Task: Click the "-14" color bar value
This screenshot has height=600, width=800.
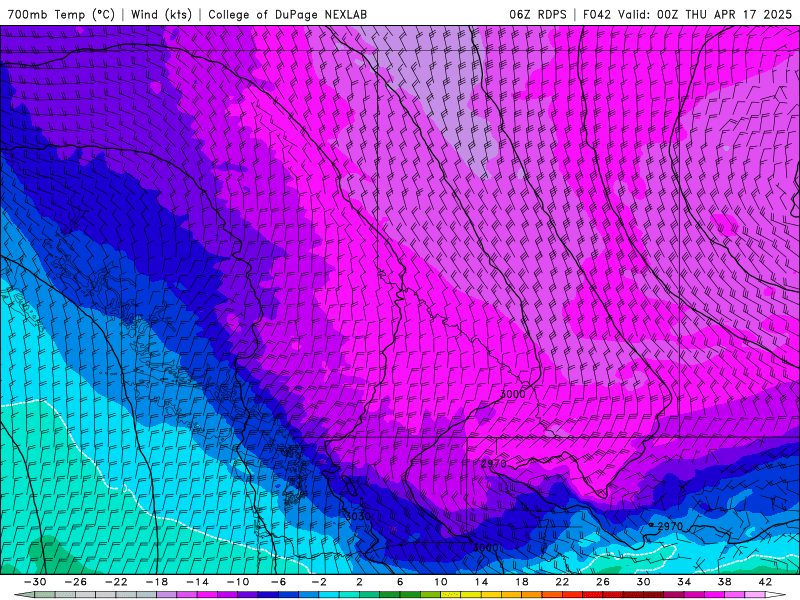Action: (197, 582)
